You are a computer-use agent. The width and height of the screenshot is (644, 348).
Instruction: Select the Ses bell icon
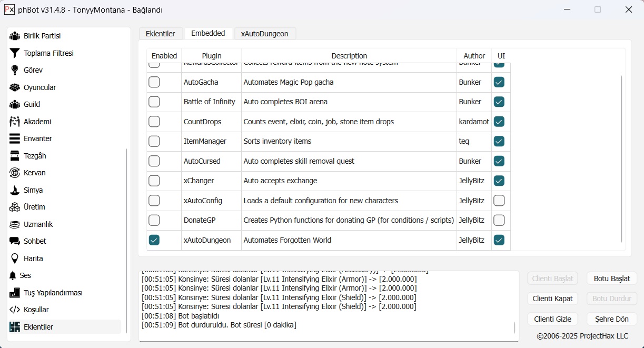13,275
